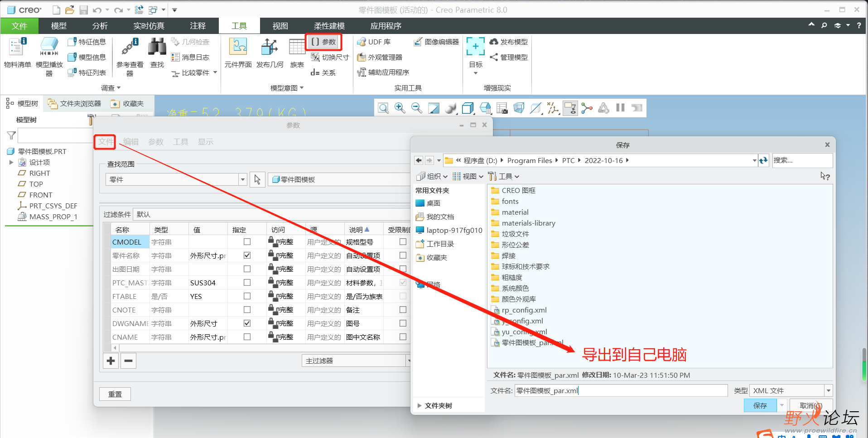Viewport: 868px width, 438px height.
Task: Expand the 视图 dropdown in Save dialog
Action: tap(468, 176)
